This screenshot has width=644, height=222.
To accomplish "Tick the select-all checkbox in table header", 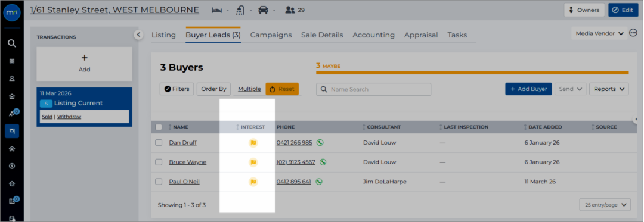I will coord(159,127).
